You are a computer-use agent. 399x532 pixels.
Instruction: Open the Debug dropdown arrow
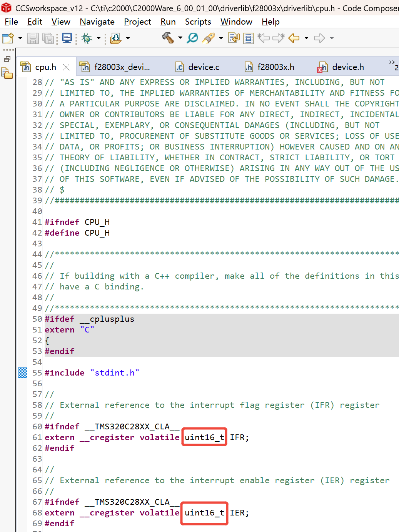coord(98,38)
